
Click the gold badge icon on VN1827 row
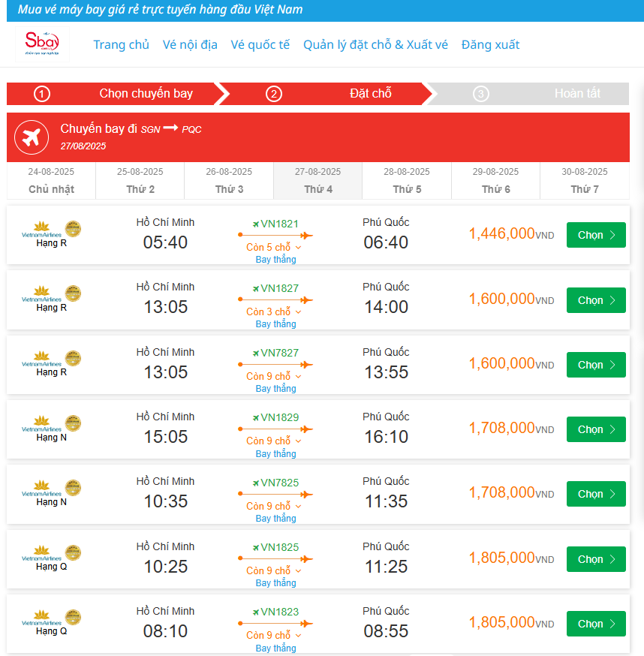click(73, 293)
